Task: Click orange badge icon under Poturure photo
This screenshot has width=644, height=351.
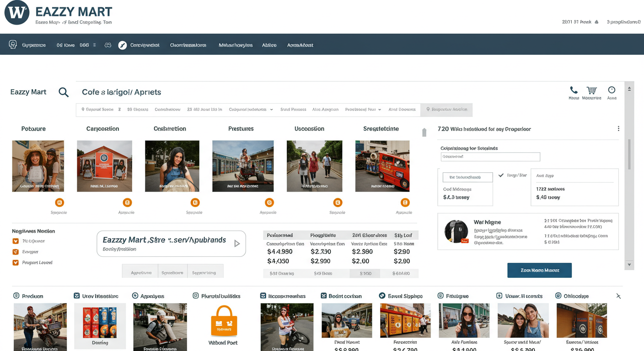Action: pyautogui.click(x=59, y=202)
